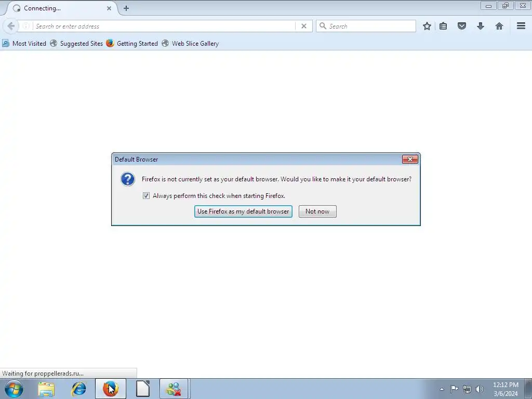Click the magnifier icon in the search box
Viewport: 532px width, 399px height.
coord(323,26)
